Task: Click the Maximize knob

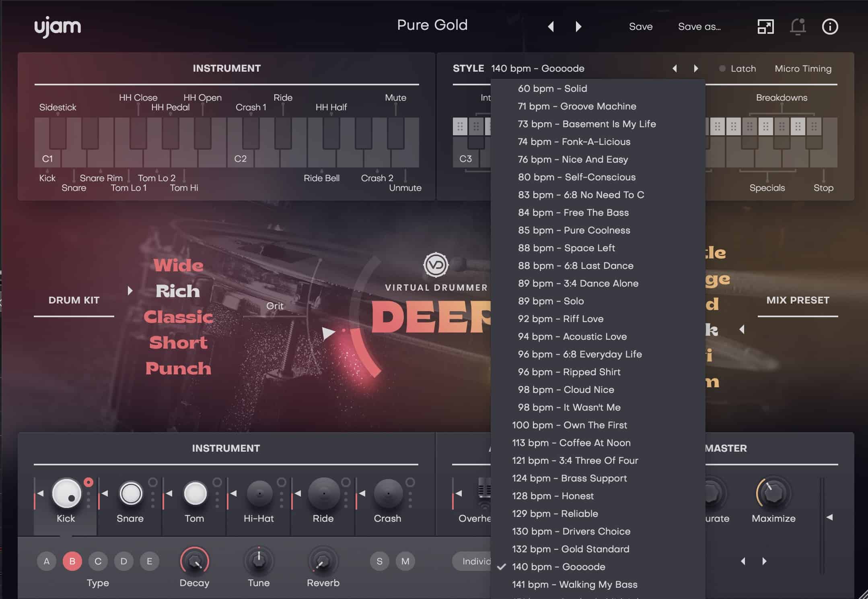Action: point(773,493)
